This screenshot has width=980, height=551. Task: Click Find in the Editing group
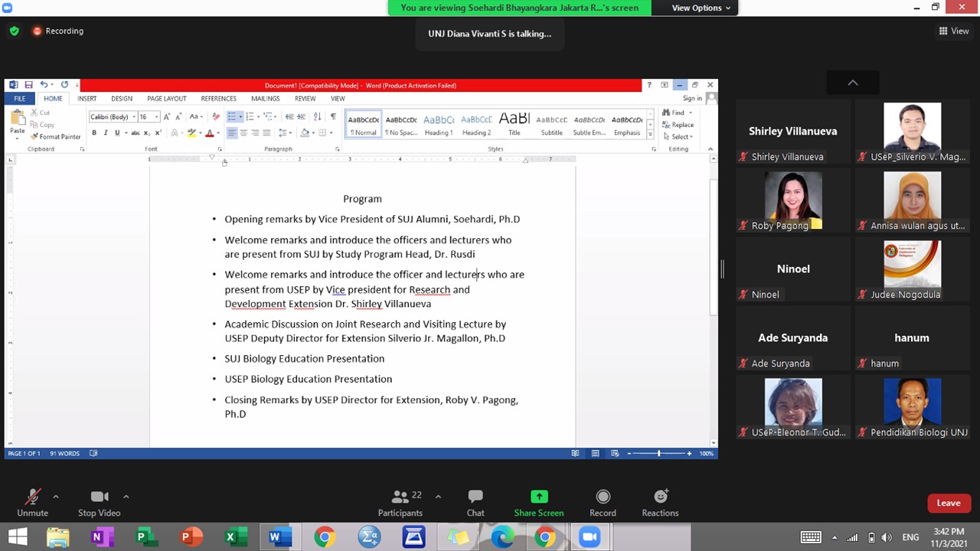[x=675, y=112]
